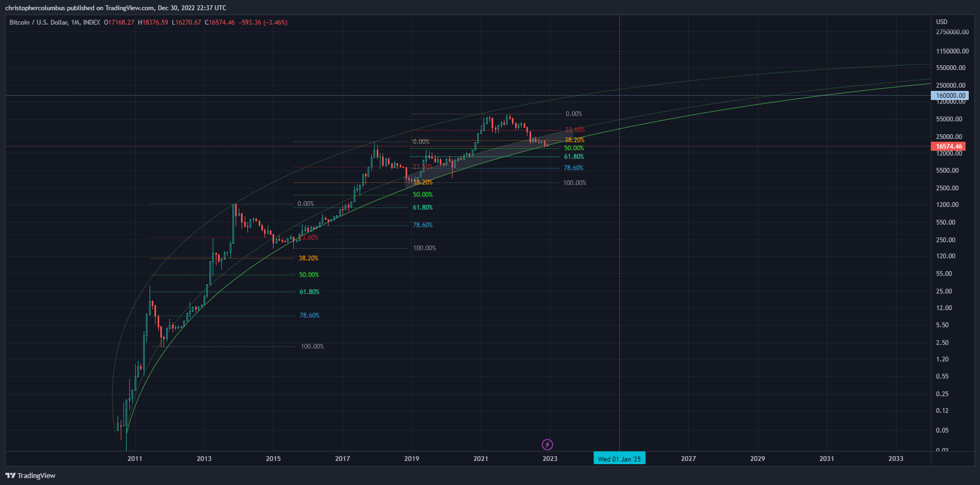Click the christophercolumbus published header text
This screenshot has width=980, height=485.
115,8
